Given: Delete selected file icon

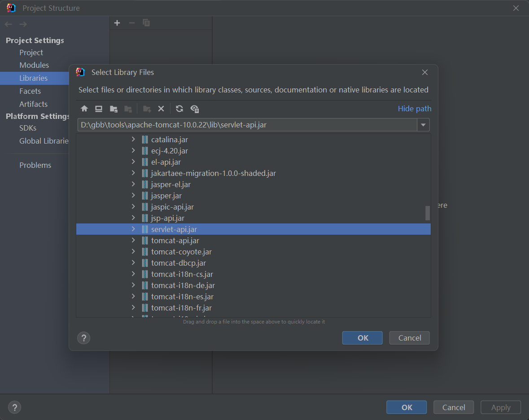Looking at the screenshot, I should coord(161,109).
